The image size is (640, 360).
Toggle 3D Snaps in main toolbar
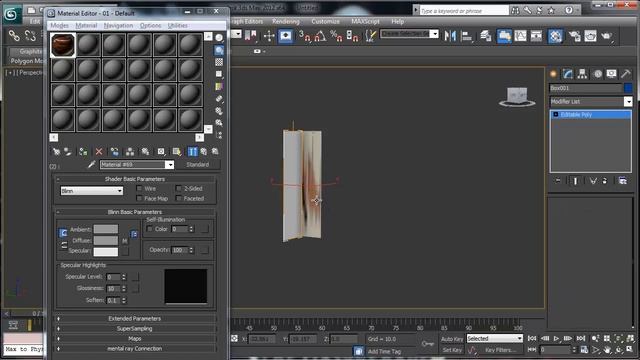(304, 36)
